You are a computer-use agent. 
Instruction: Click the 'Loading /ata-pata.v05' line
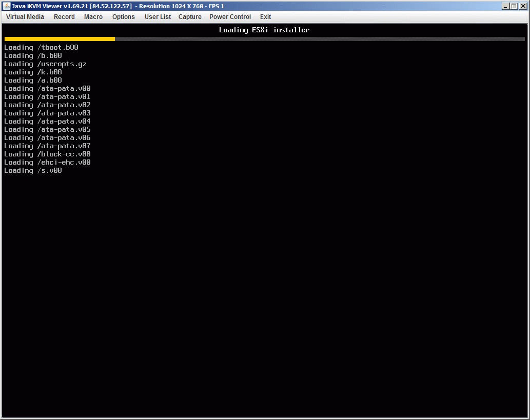pos(47,129)
